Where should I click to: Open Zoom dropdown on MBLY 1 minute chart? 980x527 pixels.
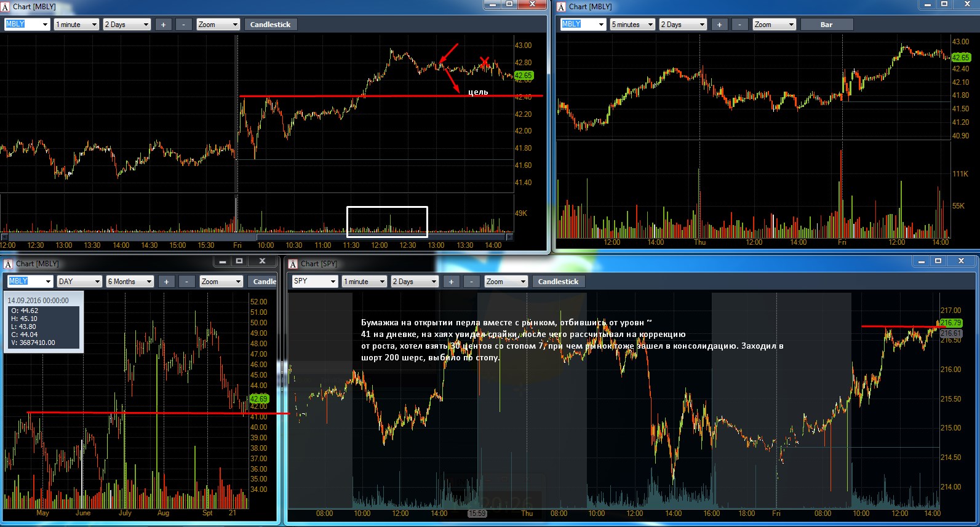(218, 25)
